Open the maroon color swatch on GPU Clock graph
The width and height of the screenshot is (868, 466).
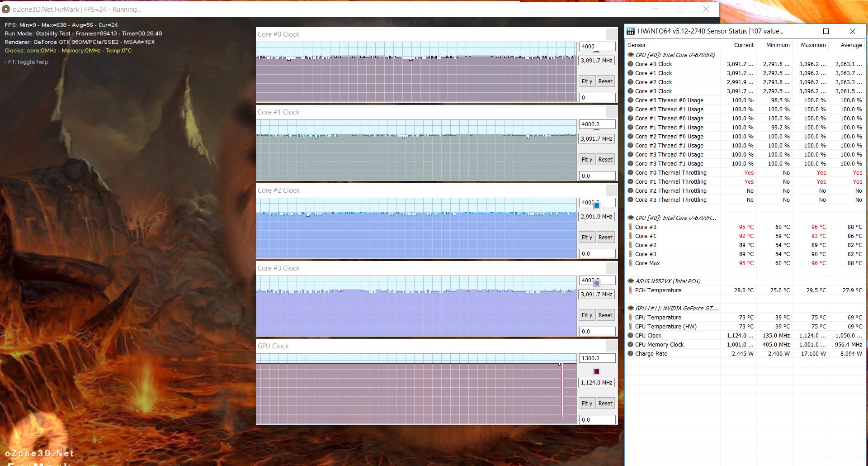(x=597, y=371)
